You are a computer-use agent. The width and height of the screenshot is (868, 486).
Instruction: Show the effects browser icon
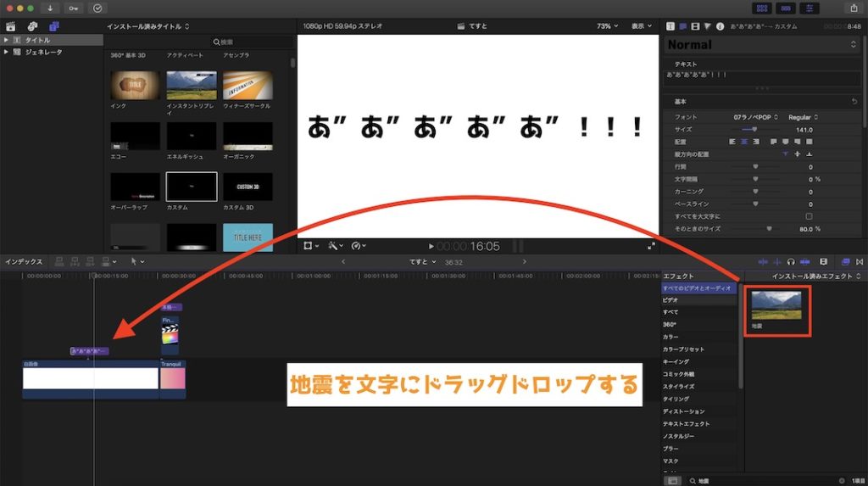[x=845, y=261]
